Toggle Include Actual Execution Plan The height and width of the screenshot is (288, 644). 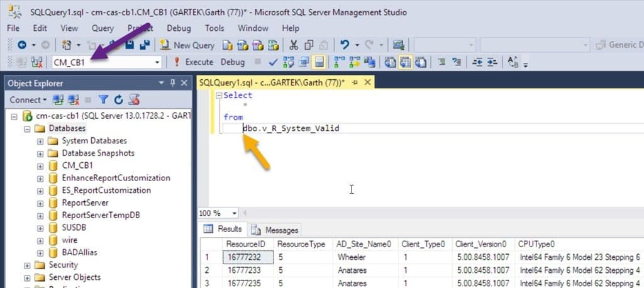[x=339, y=62]
